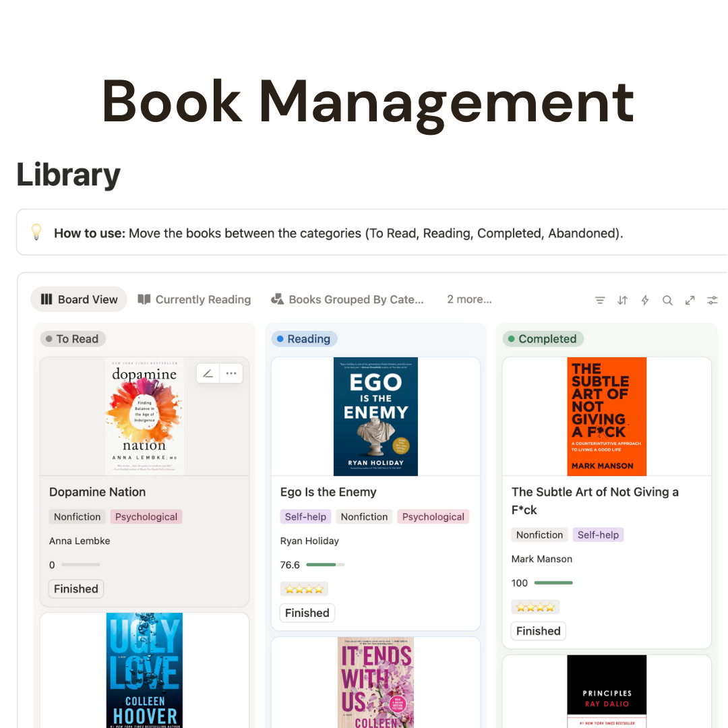Click author name Mark Manson
Screen dimensions: 728x728
pos(542,559)
